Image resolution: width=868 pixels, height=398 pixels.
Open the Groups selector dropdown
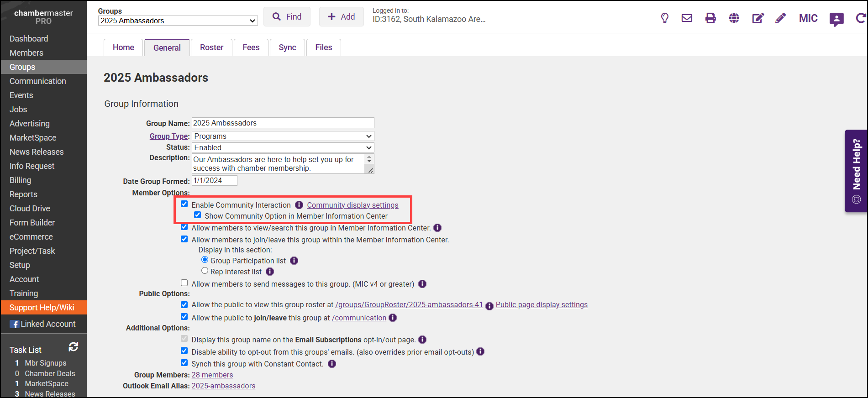coord(178,21)
